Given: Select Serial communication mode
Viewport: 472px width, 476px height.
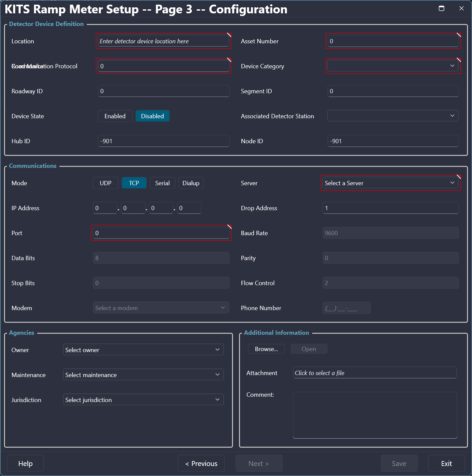Looking at the screenshot, I should pos(162,183).
